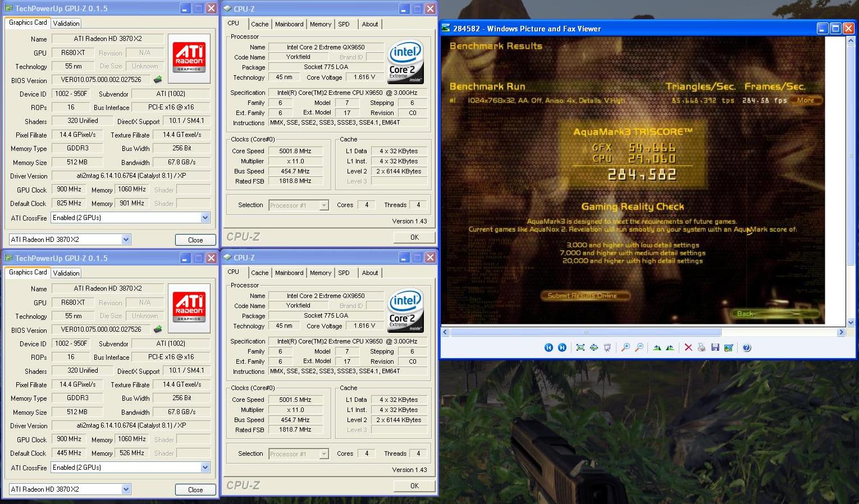
Task: Switch to Validation tab in upper GPU-Z
Action: tap(66, 24)
